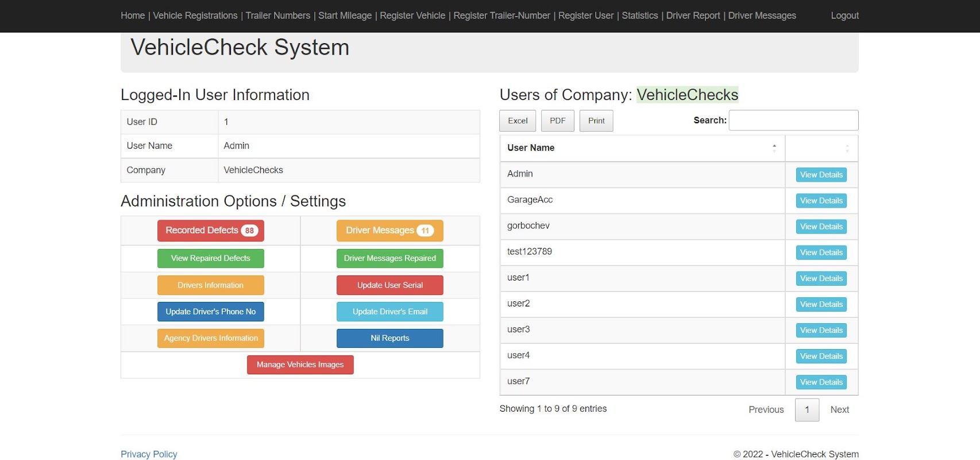Image resolution: width=980 pixels, height=460 pixels.
Task: Click the User ID value 1
Action: pyautogui.click(x=226, y=122)
